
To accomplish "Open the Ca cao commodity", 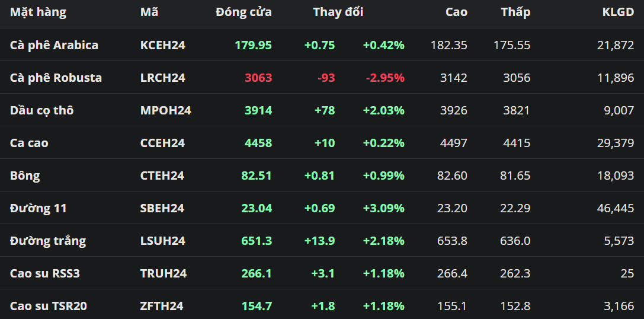I will pos(29,143).
